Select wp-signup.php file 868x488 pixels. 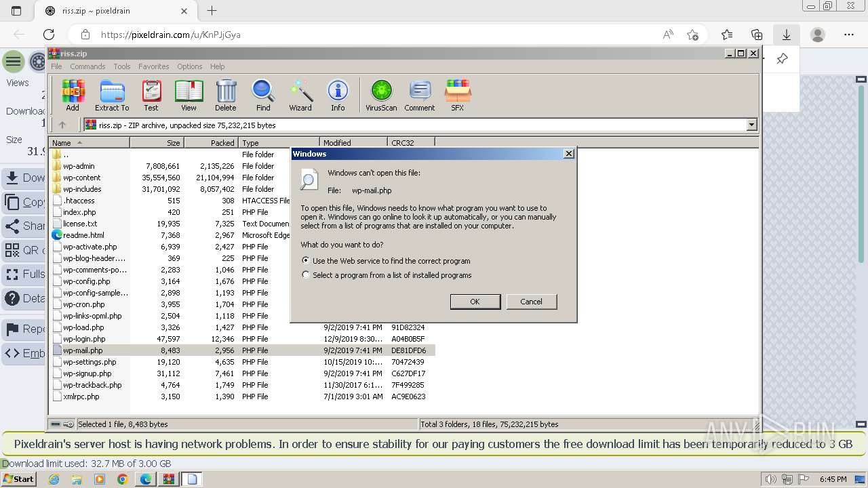point(87,373)
